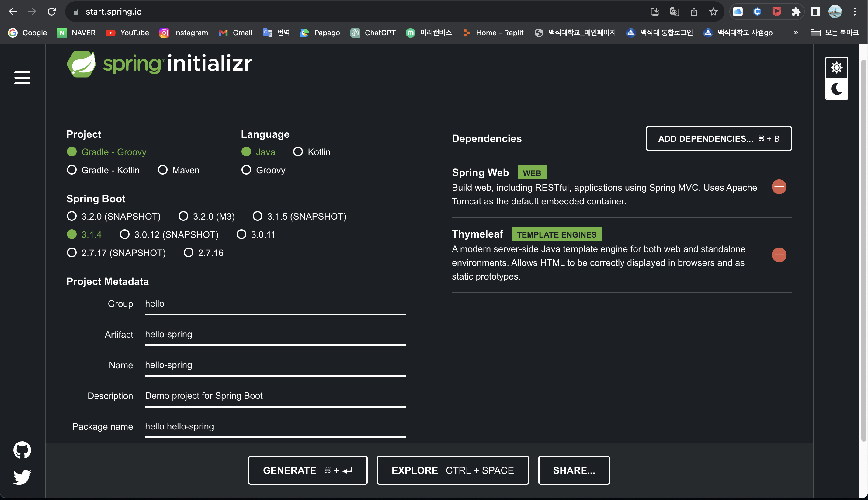Switch to dark theme moon icon
Image resolution: width=868 pixels, height=500 pixels.
click(836, 89)
